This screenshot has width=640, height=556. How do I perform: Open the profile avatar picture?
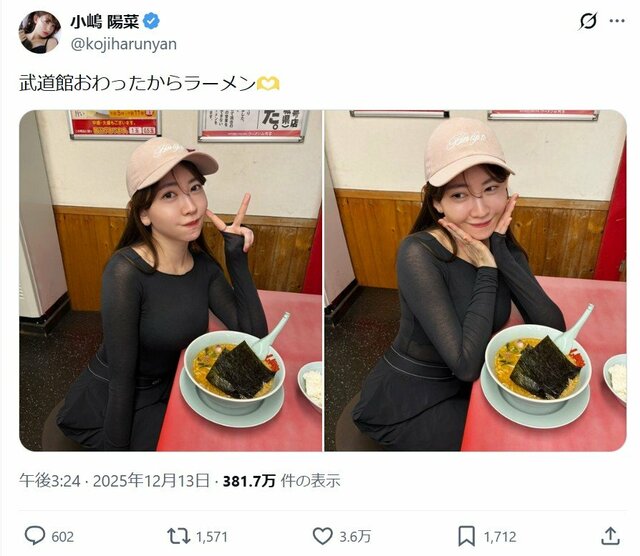[40, 32]
